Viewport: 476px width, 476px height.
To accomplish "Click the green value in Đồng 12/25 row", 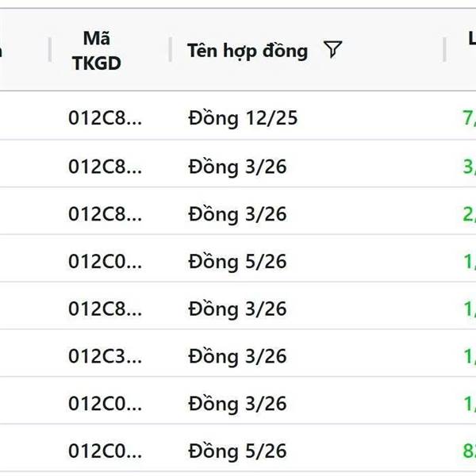I will [468, 119].
